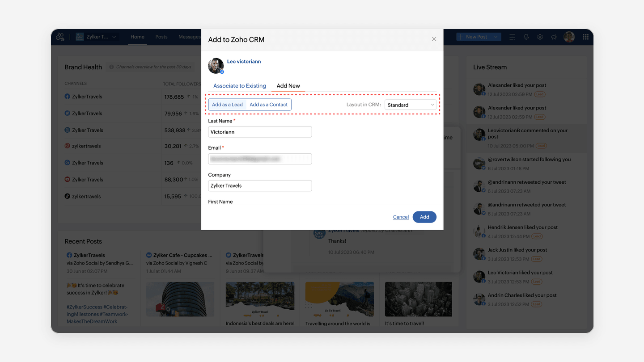The width and height of the screenshot is (644, 362).
Task: Open the user profile avatar
Action: [x=569, y=37]
